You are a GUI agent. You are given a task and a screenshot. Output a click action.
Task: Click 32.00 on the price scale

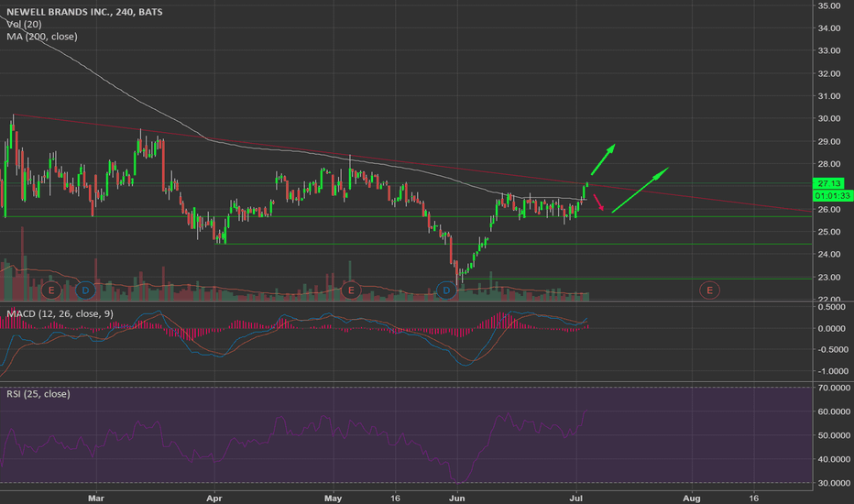click(829, 73)
